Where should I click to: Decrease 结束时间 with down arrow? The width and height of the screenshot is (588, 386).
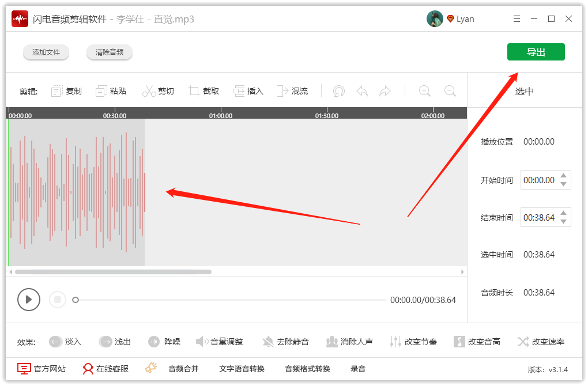point(564,221)
